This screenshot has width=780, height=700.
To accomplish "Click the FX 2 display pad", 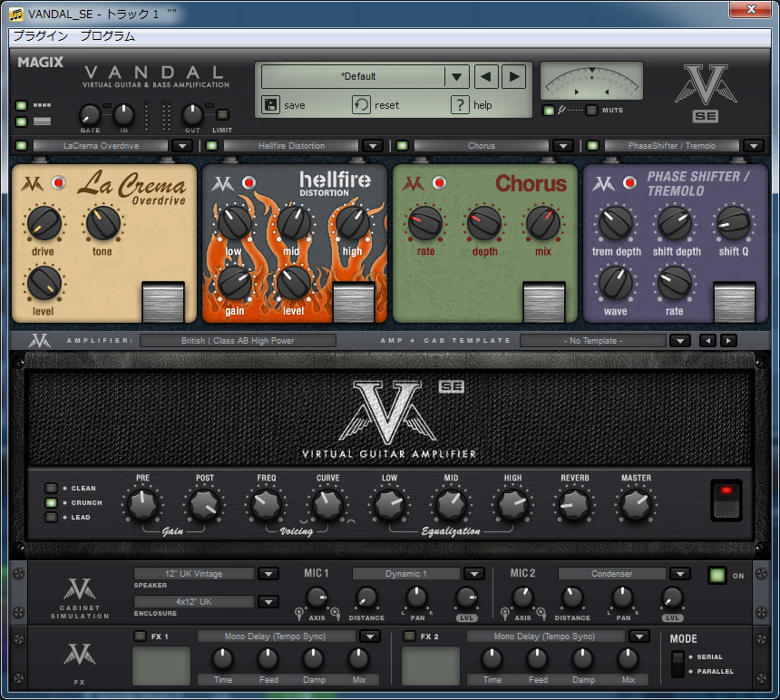I will [x=431, y=666].
